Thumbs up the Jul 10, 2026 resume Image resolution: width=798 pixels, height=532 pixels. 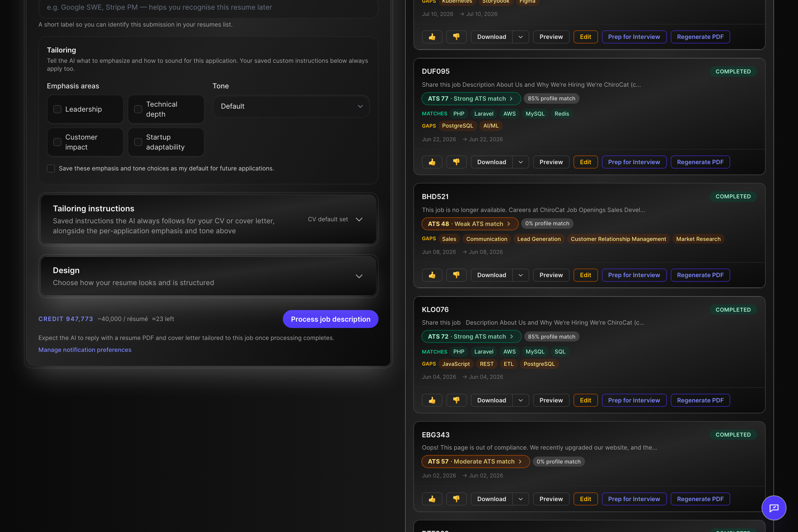tap(432, 37)
